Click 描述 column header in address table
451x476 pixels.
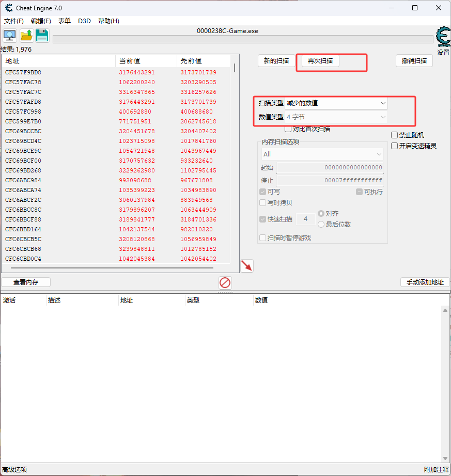(82, 300)
